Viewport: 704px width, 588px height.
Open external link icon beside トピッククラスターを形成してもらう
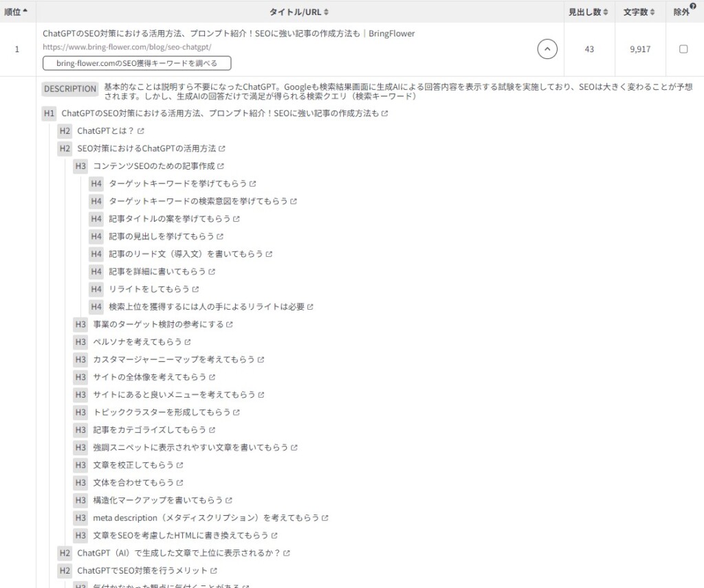pos(236,412)
